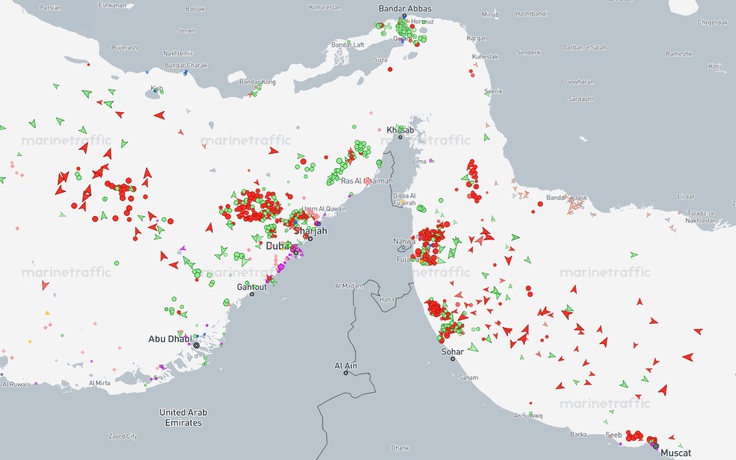
Task: Click the Muscat city label
Action: point(676,453)
